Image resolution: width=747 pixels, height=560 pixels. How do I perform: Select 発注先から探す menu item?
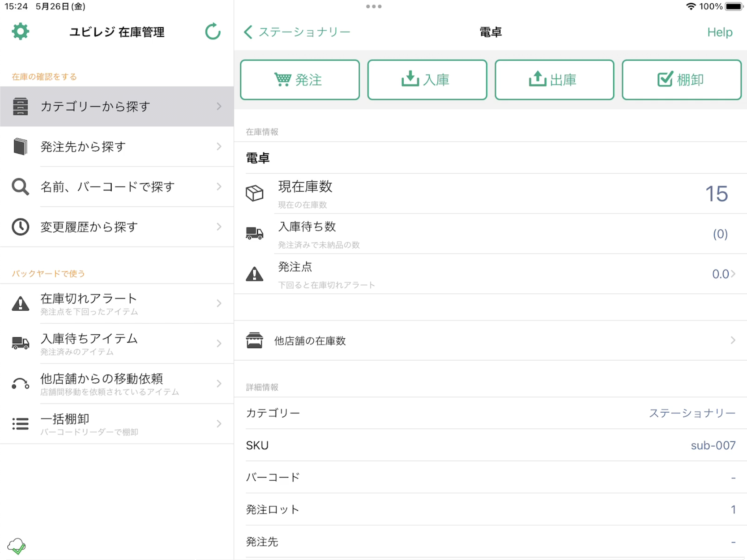coord(117,147)
